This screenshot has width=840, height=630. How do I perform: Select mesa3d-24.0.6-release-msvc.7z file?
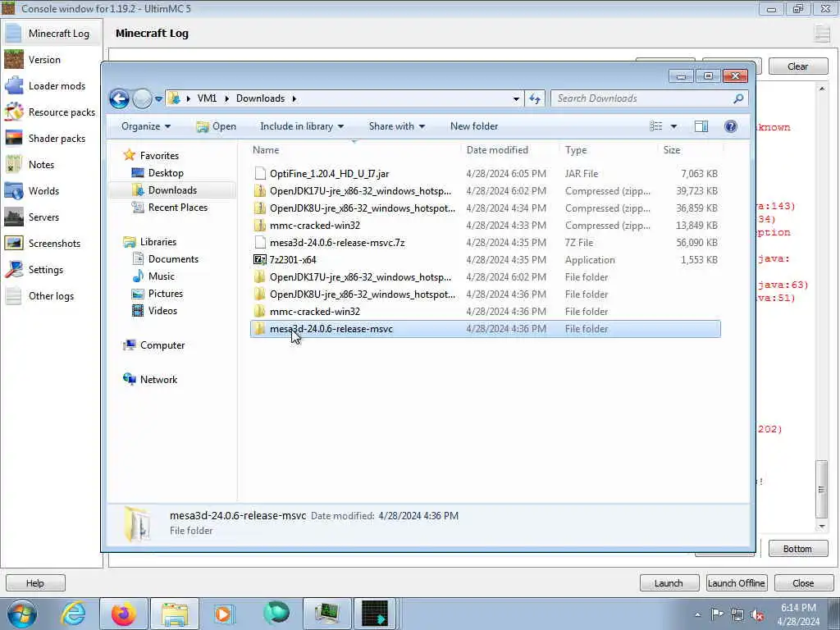pos(486,243)
